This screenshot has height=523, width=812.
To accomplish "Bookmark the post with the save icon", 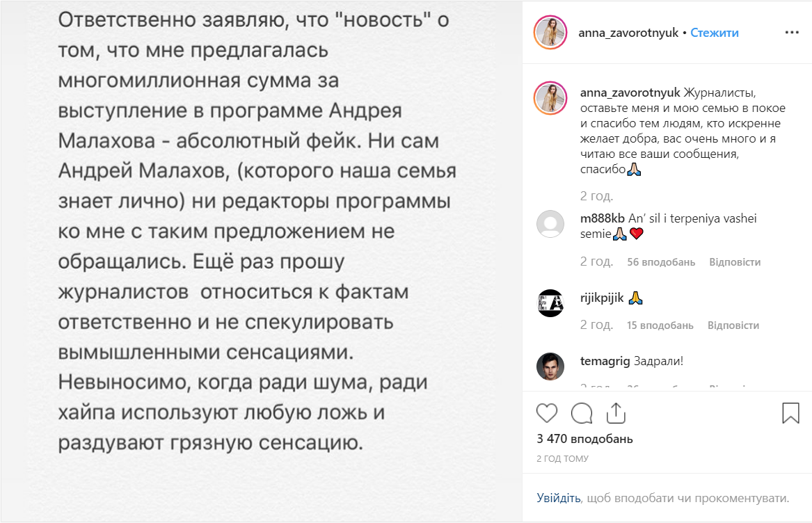I will point(790,413).
